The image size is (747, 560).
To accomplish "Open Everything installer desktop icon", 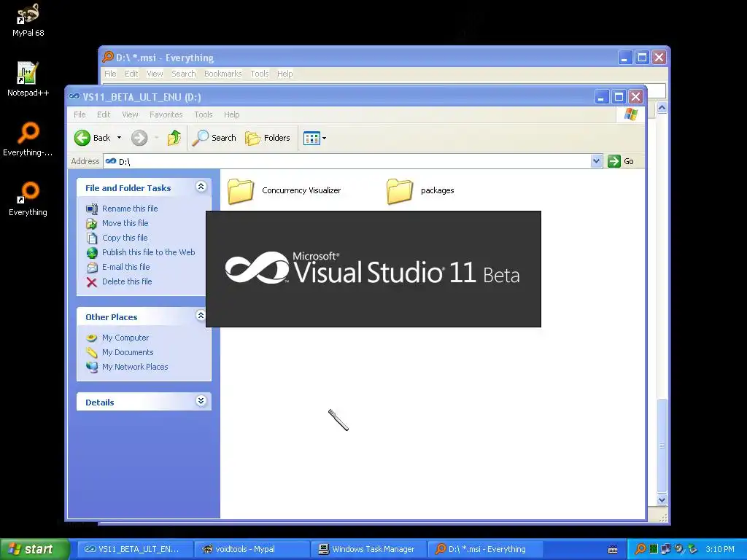I will pos(28,139).
